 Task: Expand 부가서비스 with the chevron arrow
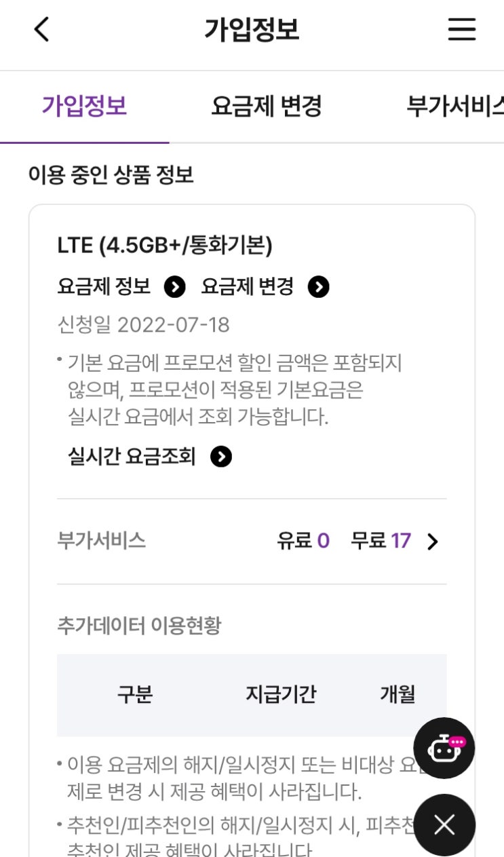[433, 541]
